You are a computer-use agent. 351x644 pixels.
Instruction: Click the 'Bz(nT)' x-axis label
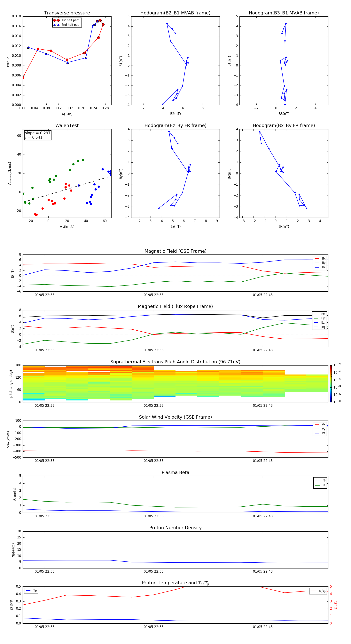click(175, 227)
